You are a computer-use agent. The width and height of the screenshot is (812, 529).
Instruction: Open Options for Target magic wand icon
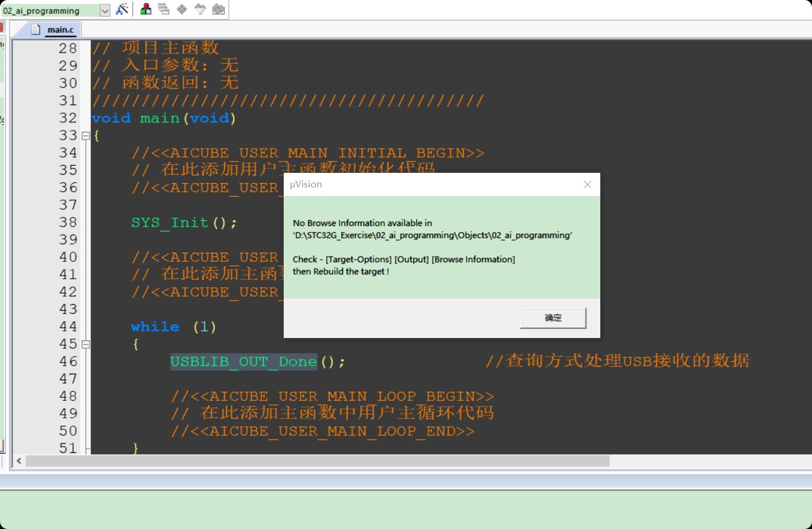coord(122,9)
